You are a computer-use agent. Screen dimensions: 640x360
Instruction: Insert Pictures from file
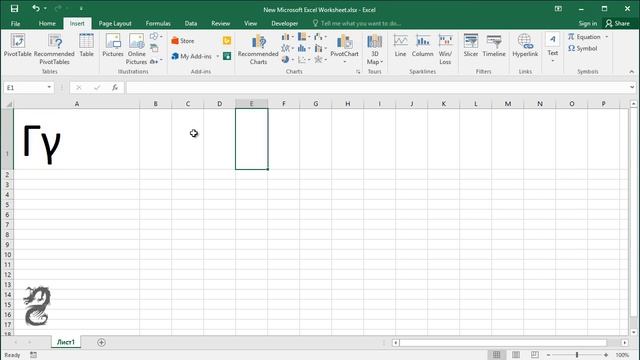click(113, 46)
